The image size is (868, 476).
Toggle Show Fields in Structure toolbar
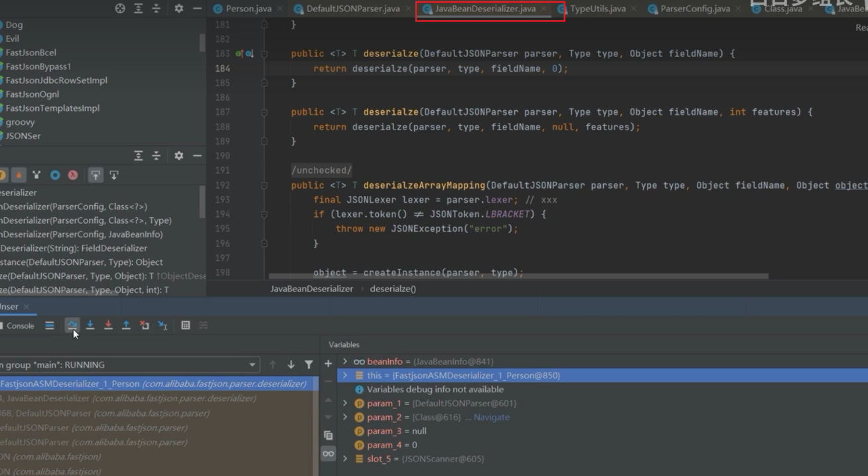click(3, 175)
